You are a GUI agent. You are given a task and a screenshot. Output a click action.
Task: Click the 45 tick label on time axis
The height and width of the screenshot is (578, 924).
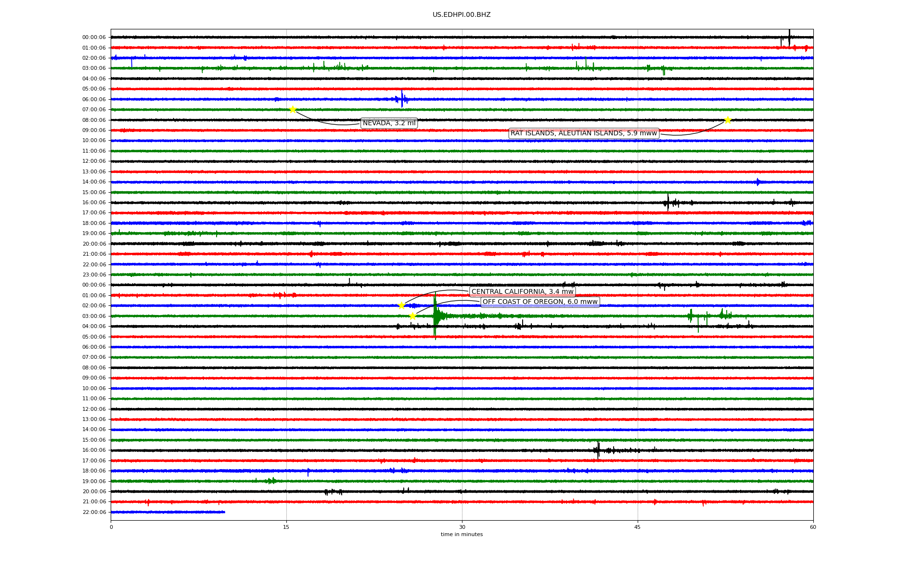tap(638, 527)
